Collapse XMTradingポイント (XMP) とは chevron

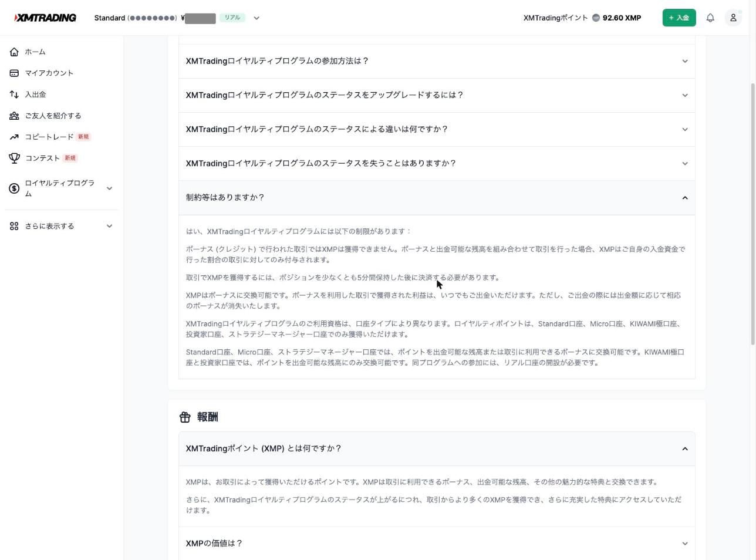coord(684,448)
